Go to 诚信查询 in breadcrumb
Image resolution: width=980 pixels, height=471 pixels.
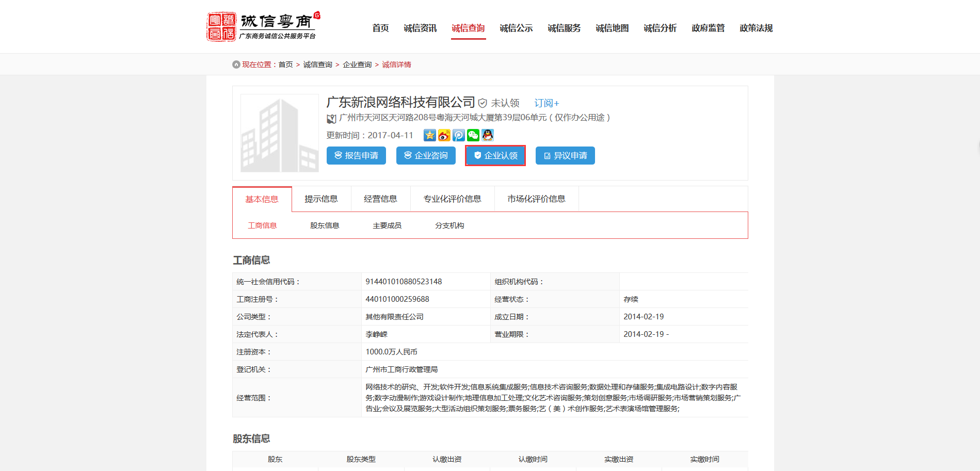pyautogui.click(x=317, y=64)
